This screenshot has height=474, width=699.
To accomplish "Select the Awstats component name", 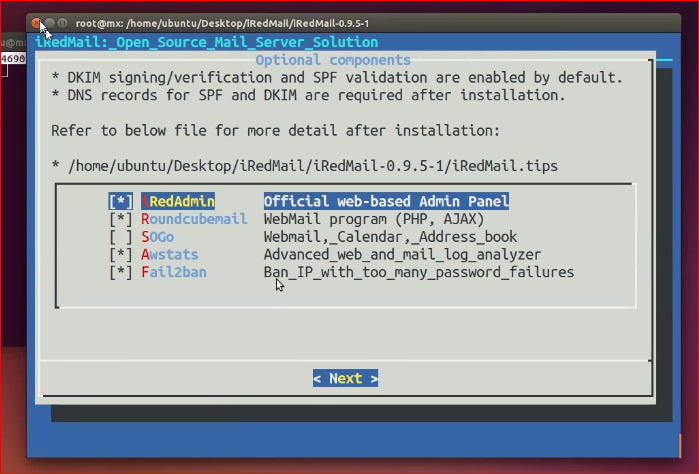I will [169, 255].
